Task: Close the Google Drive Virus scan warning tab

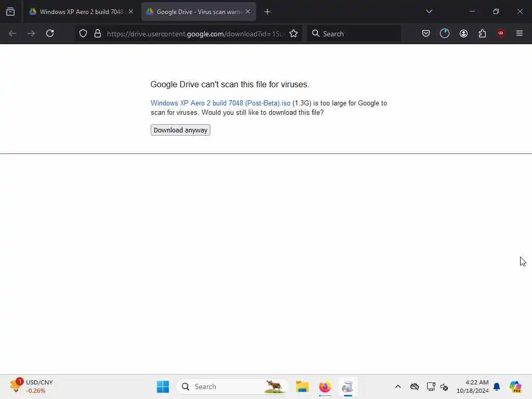Action: [248, 12]
